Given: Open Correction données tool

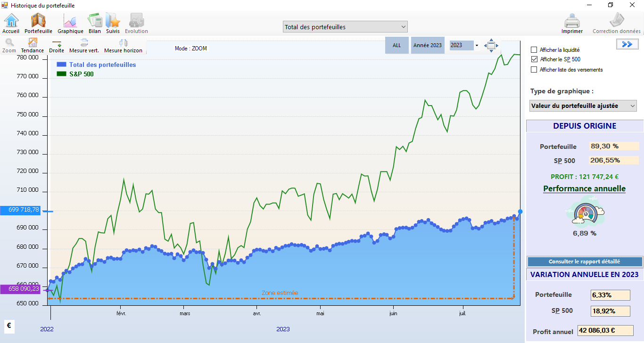Looking at the screenshot, I should coord(617,23).
